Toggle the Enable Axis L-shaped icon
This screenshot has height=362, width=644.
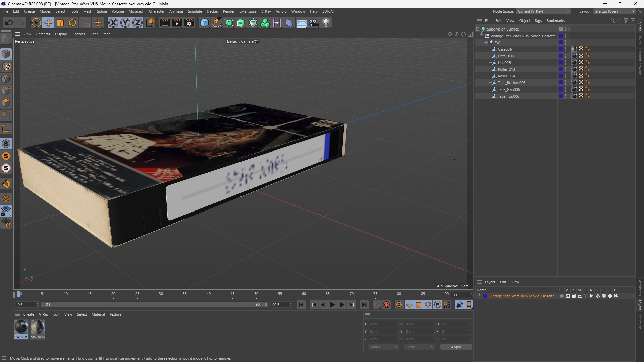(6, 128)
